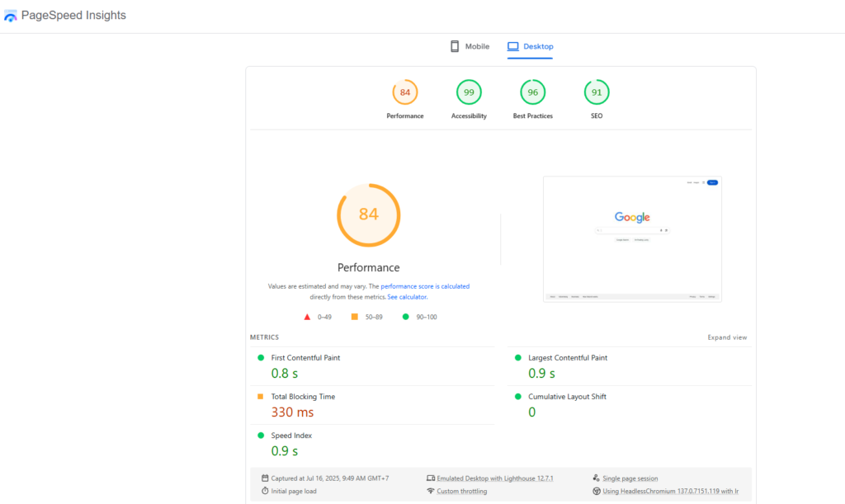Switch to the Desktop tab
845x504 pixels.
pyautogui.click(x=531, y=46)
